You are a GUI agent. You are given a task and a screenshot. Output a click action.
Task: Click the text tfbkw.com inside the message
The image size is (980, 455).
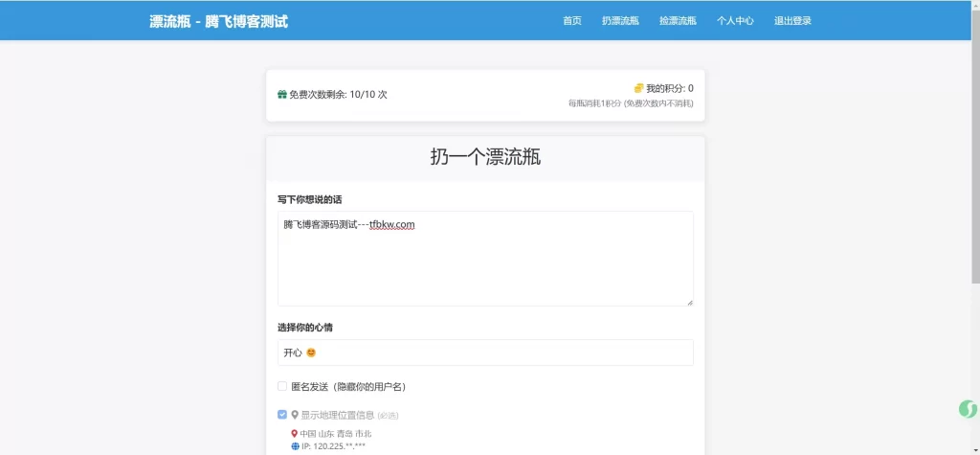[x=391, y=225]
